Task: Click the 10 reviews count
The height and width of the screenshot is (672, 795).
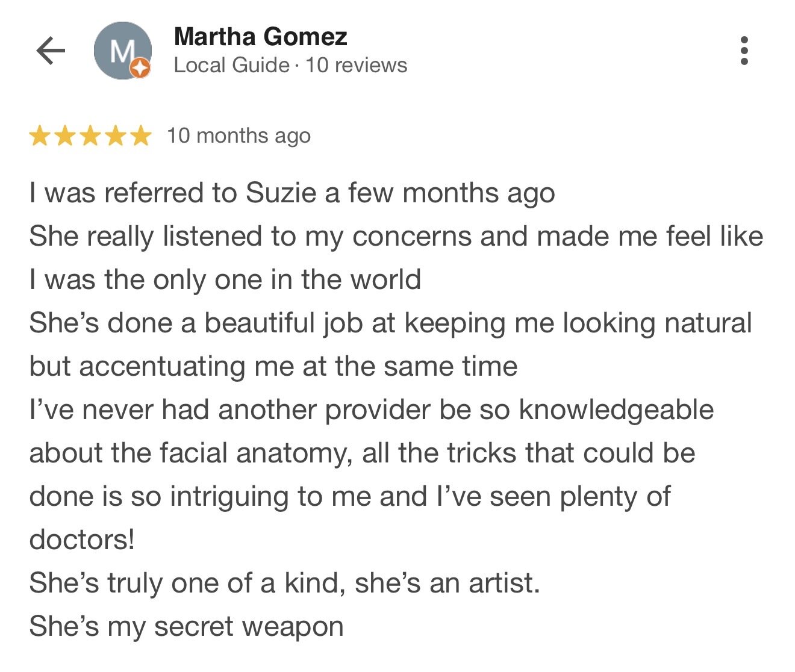Action: pyautogui.click(x=356, y=65)
